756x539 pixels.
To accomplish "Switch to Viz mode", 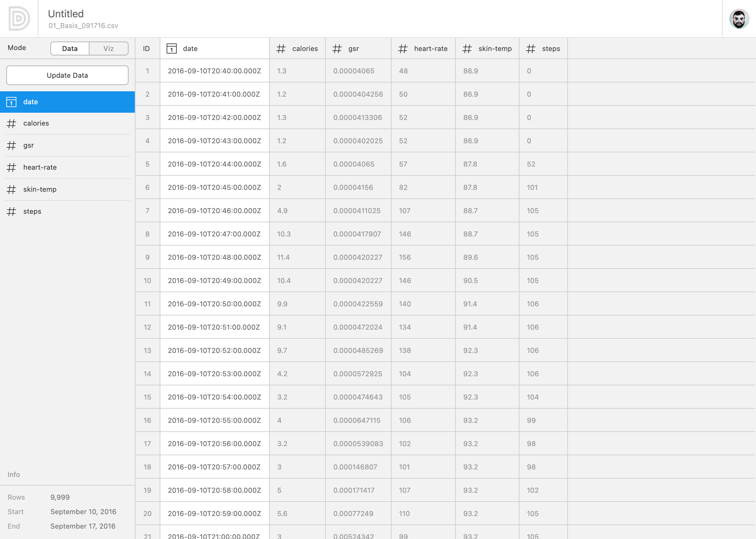I will 109,48.
